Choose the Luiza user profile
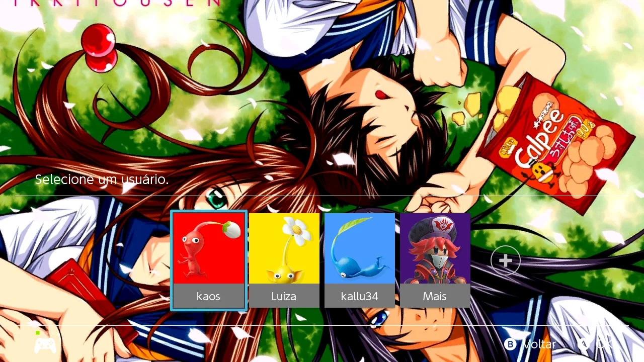This screenshot has width=644, height=362. 284,260
